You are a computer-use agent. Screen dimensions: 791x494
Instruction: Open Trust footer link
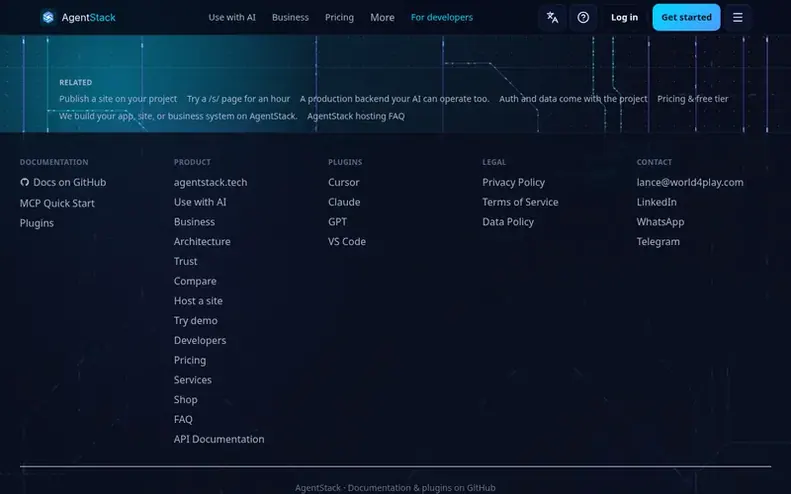pos(185,261)
